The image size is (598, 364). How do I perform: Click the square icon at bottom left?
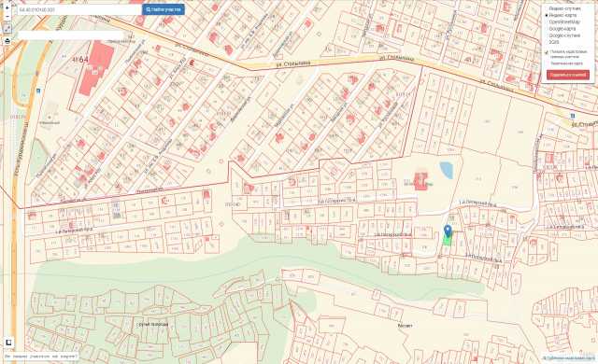pyautogui.click(x=8, y=343)
